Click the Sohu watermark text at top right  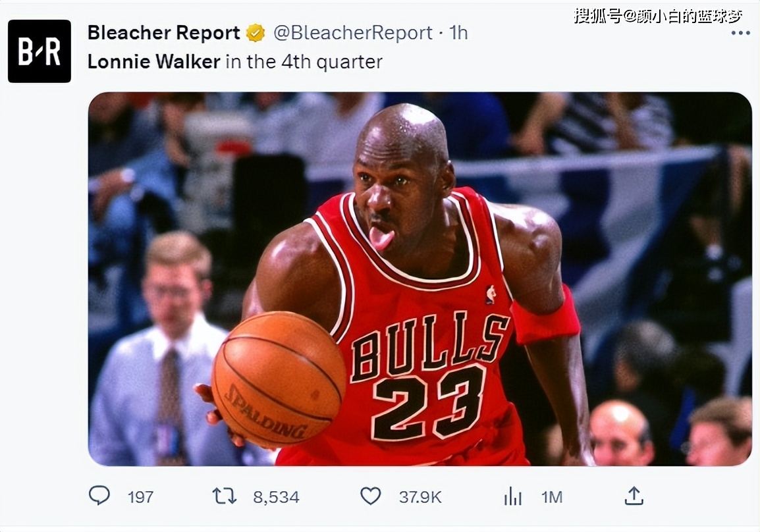click(x=658, y=16)
